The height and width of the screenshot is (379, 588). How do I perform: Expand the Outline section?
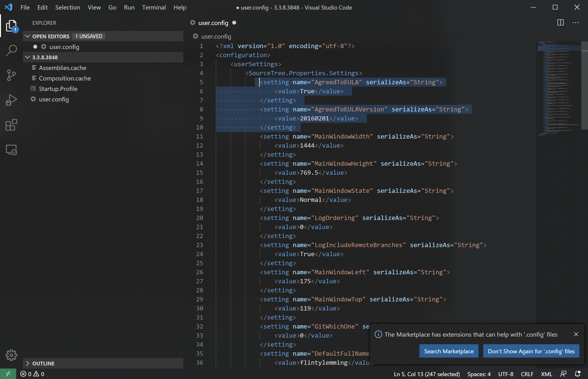pyautogui.click(x=28, y=363)
